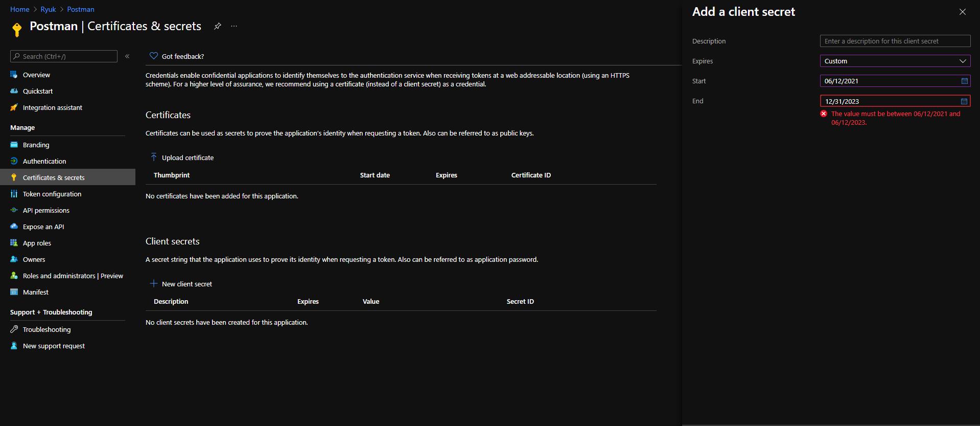Open the Expires Custom dropdown
Viewport: 980px width, 426px height.
coord(895,61)
